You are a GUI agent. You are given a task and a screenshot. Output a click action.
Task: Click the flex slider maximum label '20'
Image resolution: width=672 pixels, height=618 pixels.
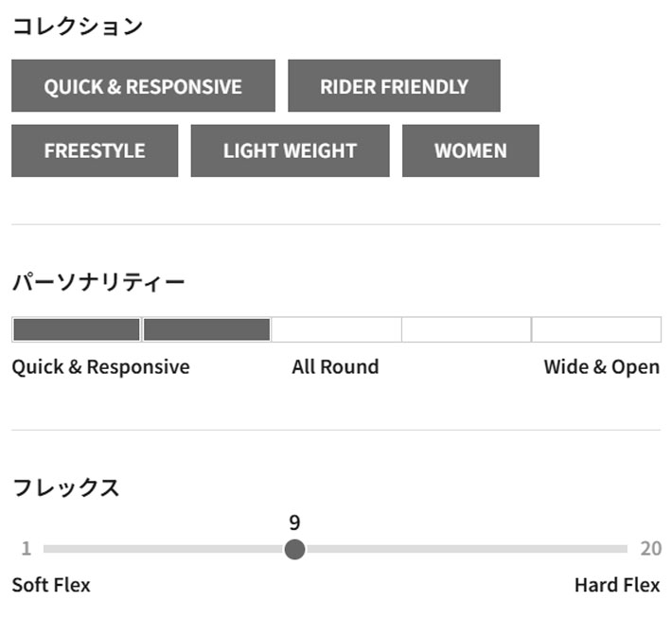pyautogui.click(x=650, y=549)
